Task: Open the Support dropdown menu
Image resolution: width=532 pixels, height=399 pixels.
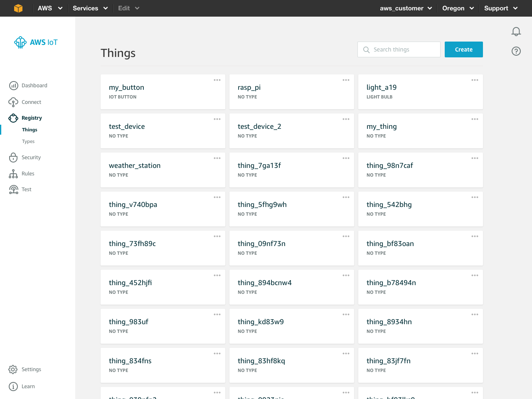Action: pos(500,8)
